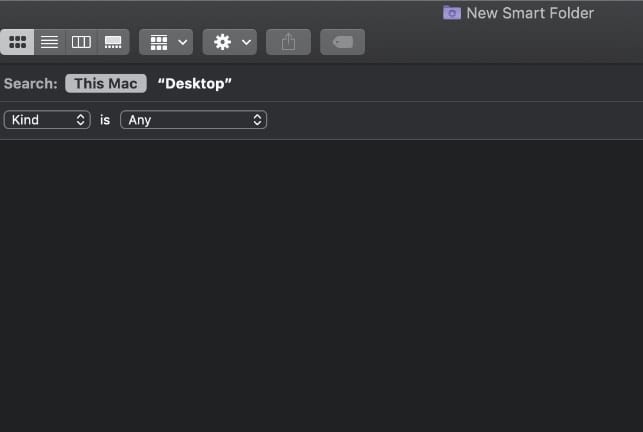This screenshot has width=643, height=432.
Task: Click the "Search:" label
Action: [x=31, y=84]
